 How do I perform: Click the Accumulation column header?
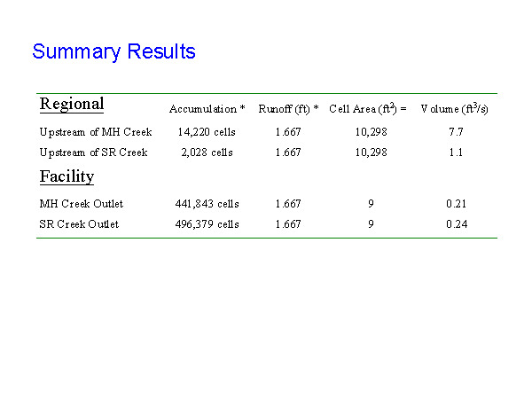point(207,109)
